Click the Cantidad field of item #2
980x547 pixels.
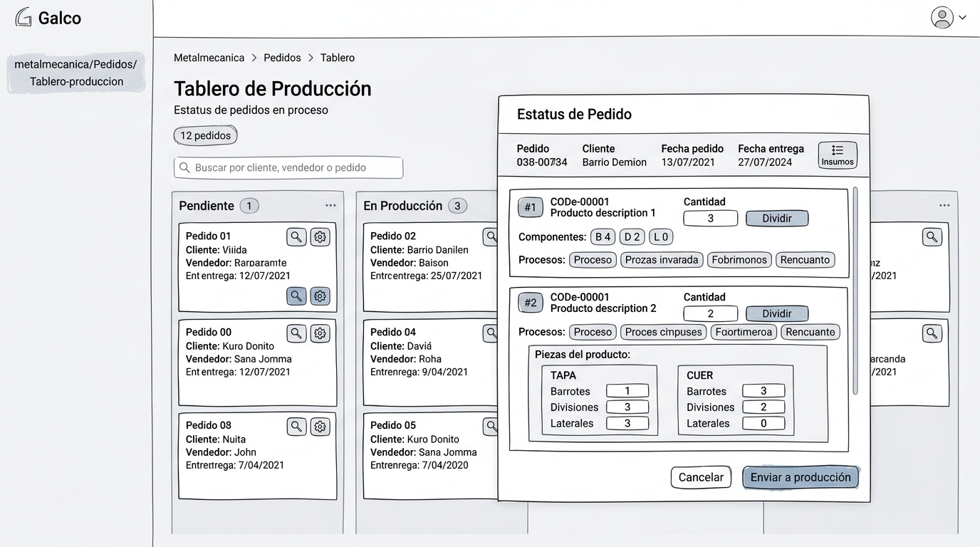pyautogui.click(x=710, y=313)
